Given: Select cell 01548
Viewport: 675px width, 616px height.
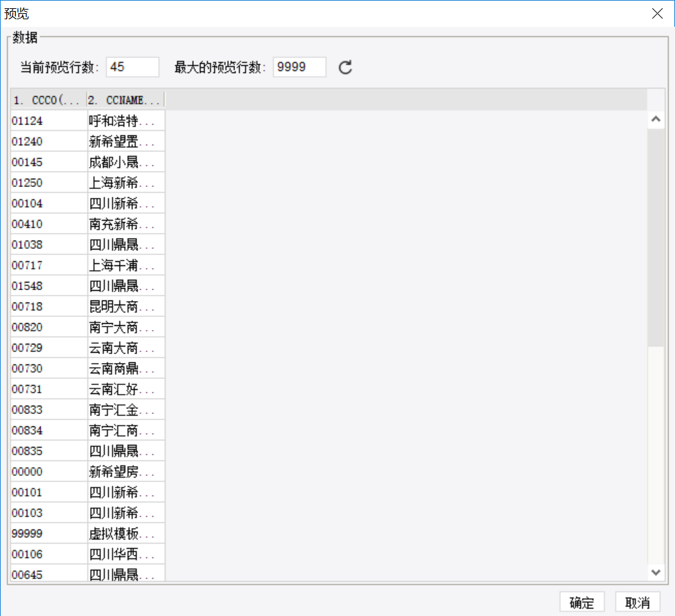Looking at the screenshot, I should point(49,286).
